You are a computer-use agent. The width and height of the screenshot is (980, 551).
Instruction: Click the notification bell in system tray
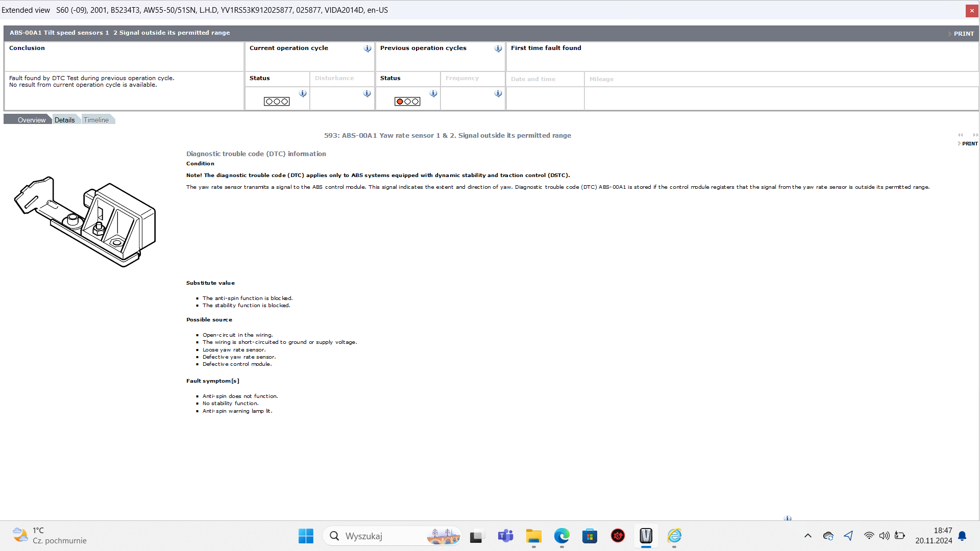pyautogui.click(x=962, y=536)
